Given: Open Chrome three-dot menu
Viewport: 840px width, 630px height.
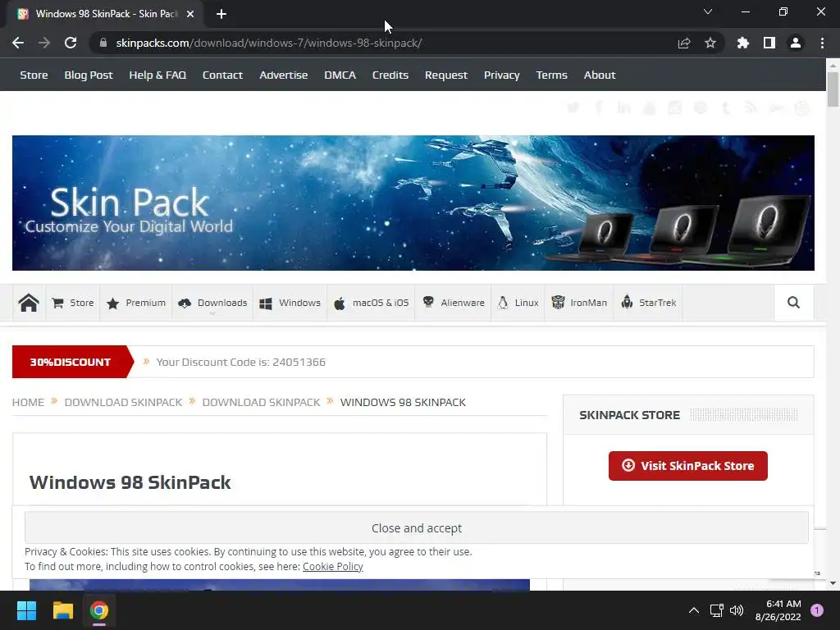Looking at the screenshot, I should click(822, 43).
